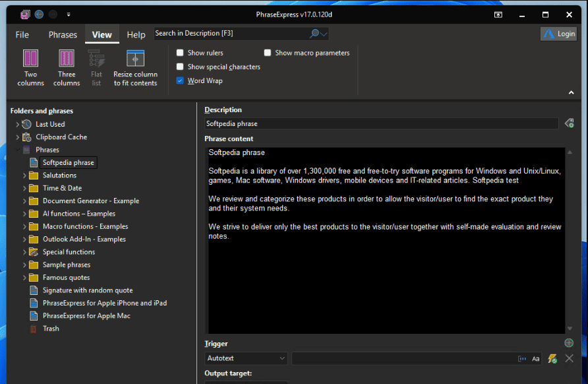Screen dimensions: 588x384
Task: Remove the trigger with X icon
Action: click(569, 358)
